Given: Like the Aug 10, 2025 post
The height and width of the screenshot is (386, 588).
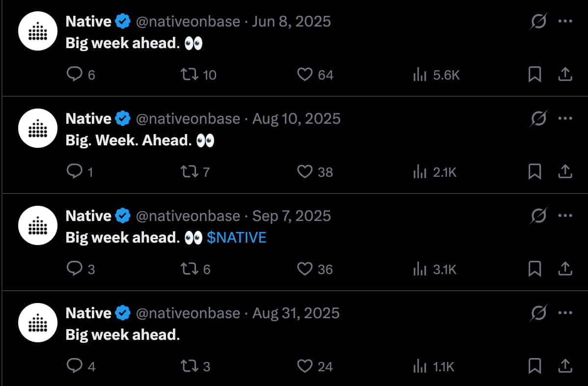Looking at the screenshot, I should pos(305,172).
